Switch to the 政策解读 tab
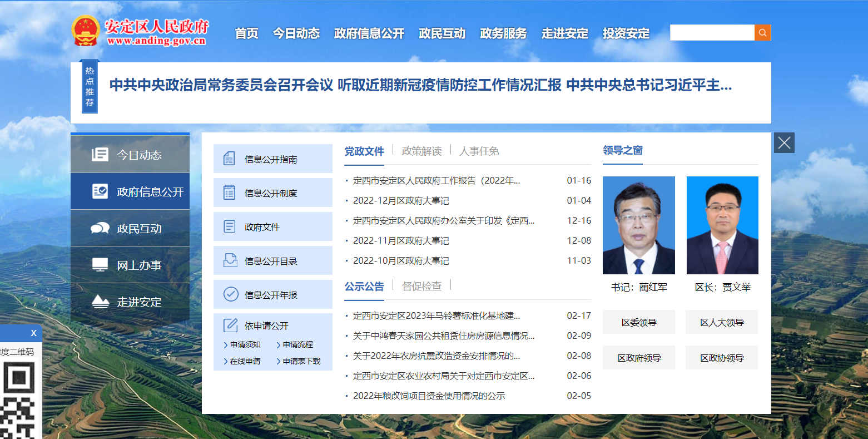Screen dimensions: 868x439 click(x=421, y=151)
